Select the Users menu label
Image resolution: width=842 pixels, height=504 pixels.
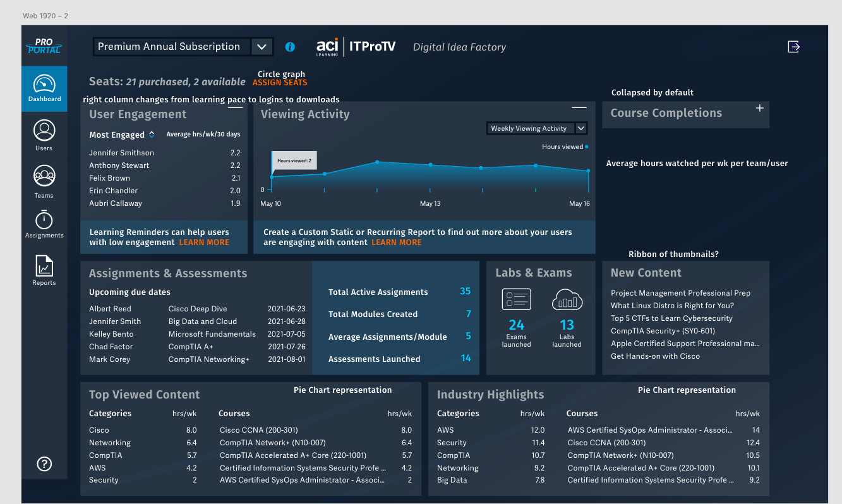(x=44, y=148)
